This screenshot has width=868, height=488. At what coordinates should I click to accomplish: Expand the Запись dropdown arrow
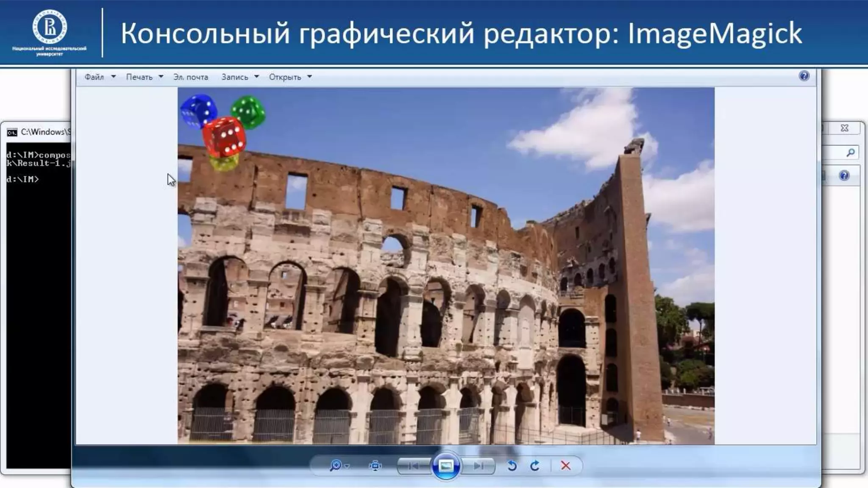256,77
